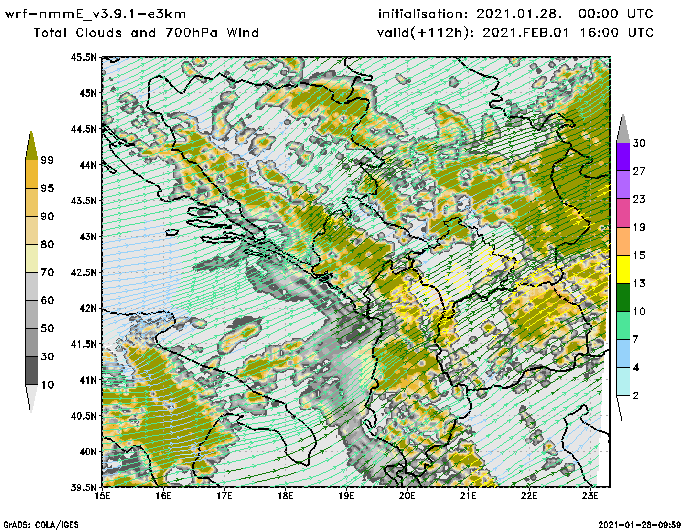700x530 pixels.
Task: Click the '16E' longitude label
Action: coord(163,496)
